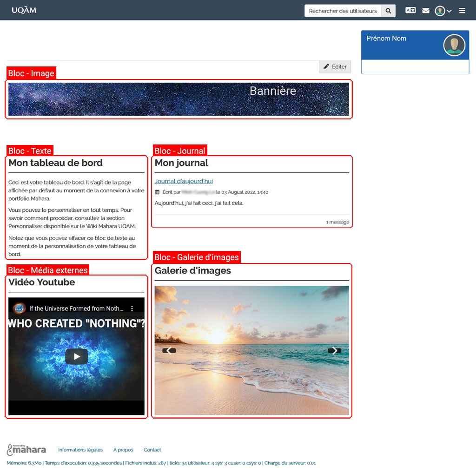Image resolution: width=476 pixels, height=472 pixels.
Task: Open the Journal d'aujourd'hui link
Action: pos(184,181)
